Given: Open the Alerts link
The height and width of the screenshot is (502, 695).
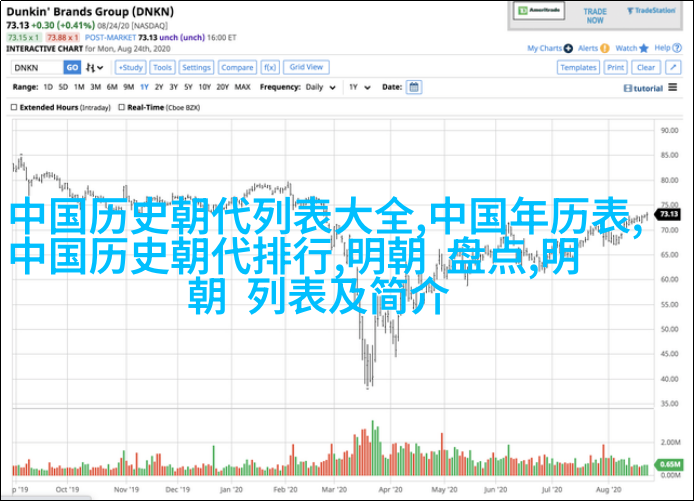Looking at the screenshot, I should coord(588,48).
